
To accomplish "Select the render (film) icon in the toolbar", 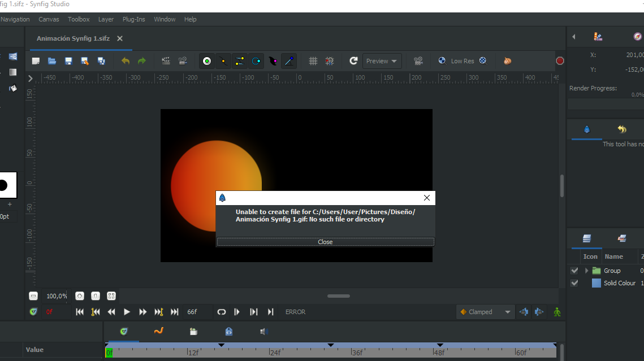I will (x=418, y=60).
